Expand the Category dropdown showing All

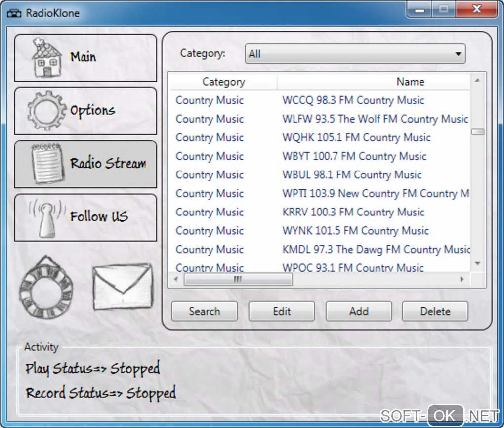355,54
